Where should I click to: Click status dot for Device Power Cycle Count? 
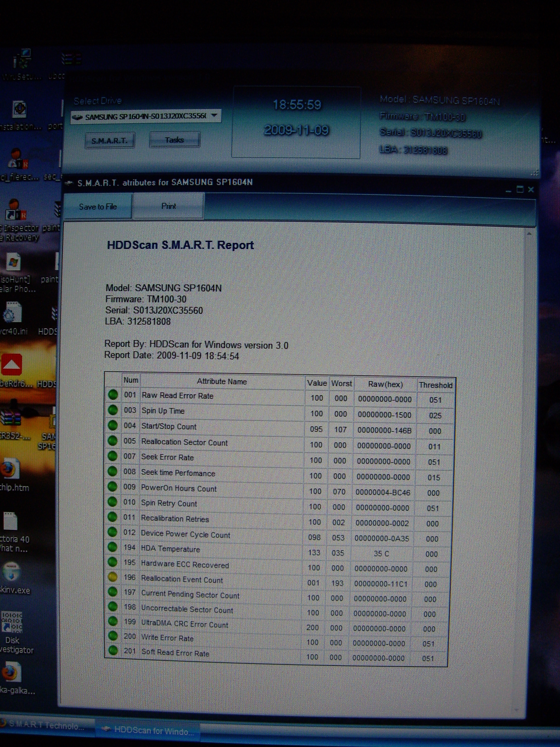(113, 532)
